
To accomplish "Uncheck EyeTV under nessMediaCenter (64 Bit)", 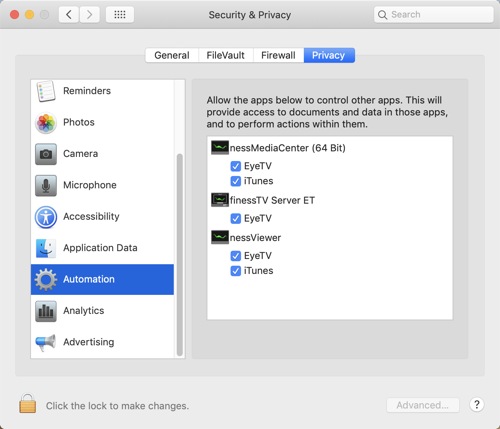I will pos(236,166).
